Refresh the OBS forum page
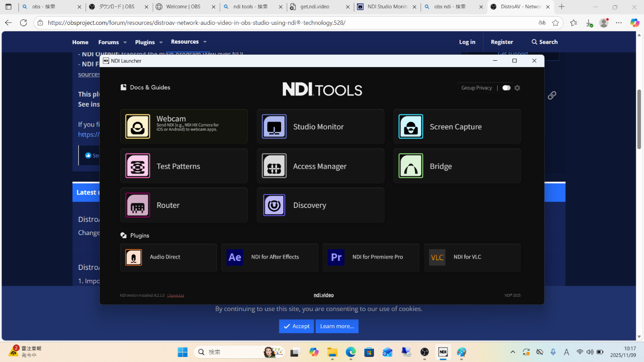Image resolution: width=644 pixels, height=362 pixels. (x=23, y=23)
